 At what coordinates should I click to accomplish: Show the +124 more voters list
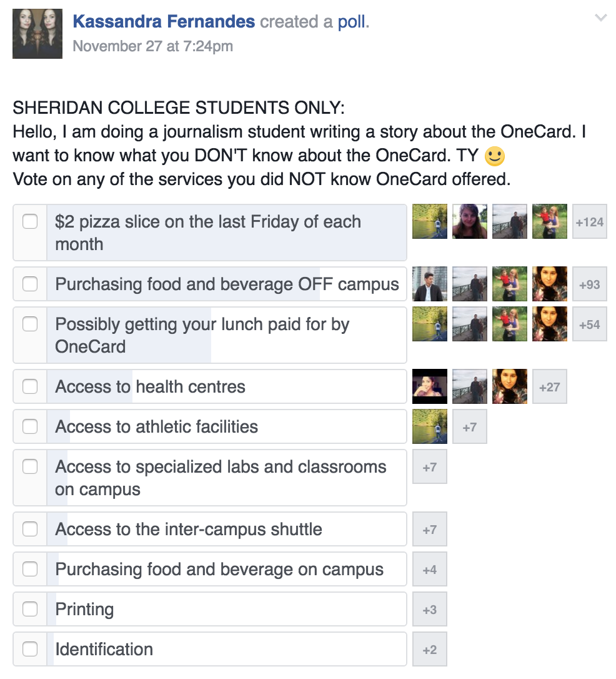[x=590, y=221]
